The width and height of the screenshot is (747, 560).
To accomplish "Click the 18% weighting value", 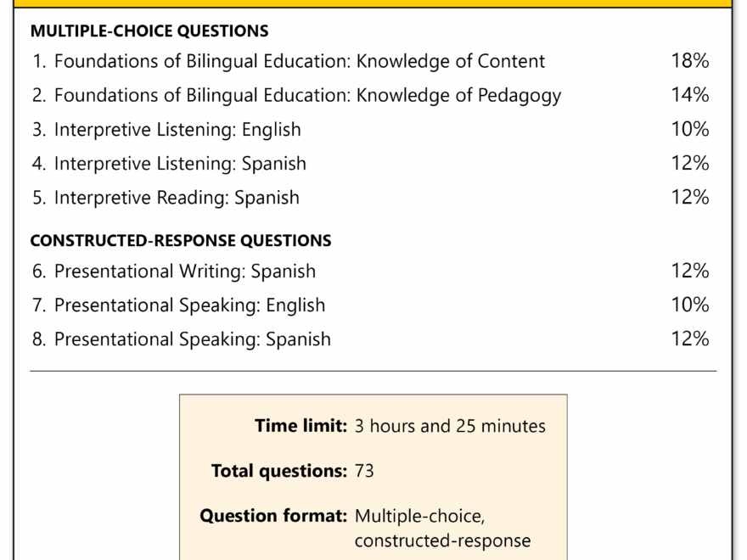I will 689,61.
